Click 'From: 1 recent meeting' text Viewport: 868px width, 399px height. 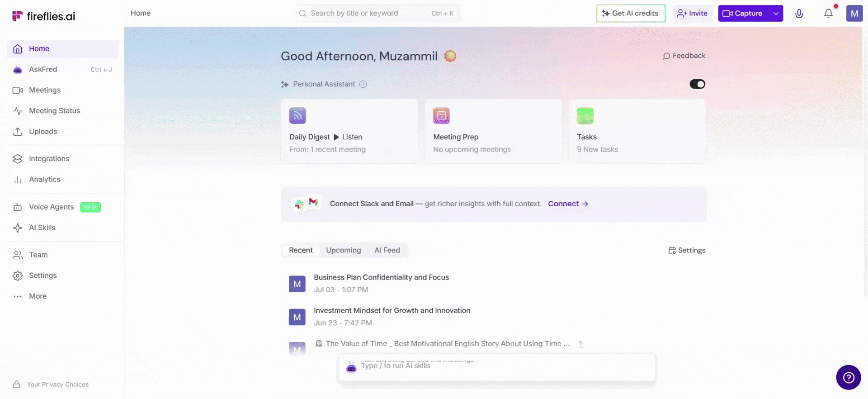[327, 150]
